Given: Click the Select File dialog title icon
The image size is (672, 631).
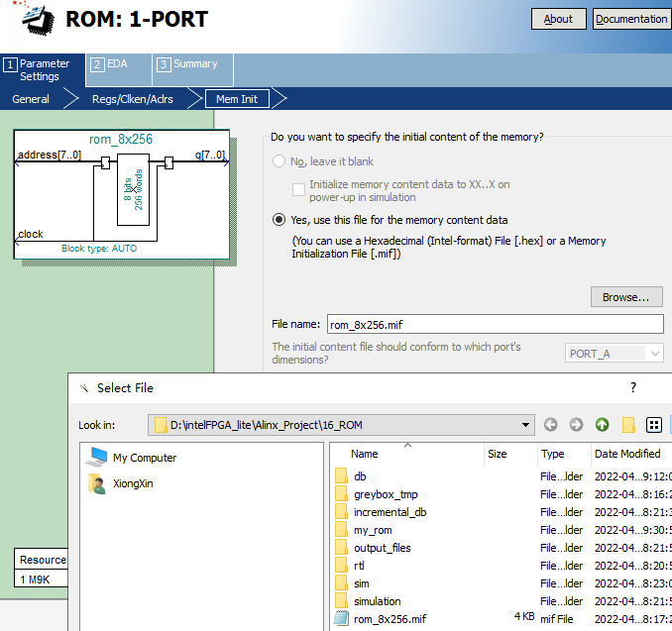Looking at the screenshot, I should [x=84, y=388].
